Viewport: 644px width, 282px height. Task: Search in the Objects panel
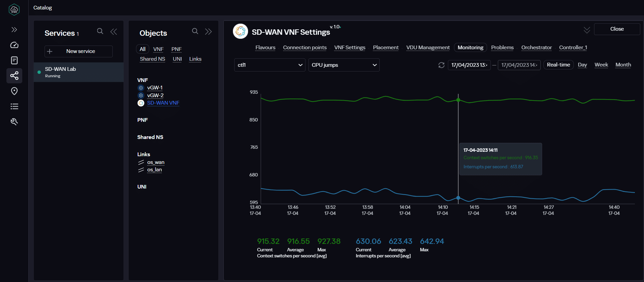pyautogui.click(x=195, y=31)
